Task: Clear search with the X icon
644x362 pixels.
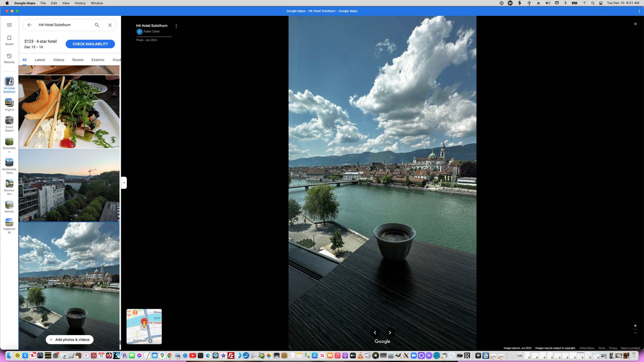Action: [x=110, y=25]
